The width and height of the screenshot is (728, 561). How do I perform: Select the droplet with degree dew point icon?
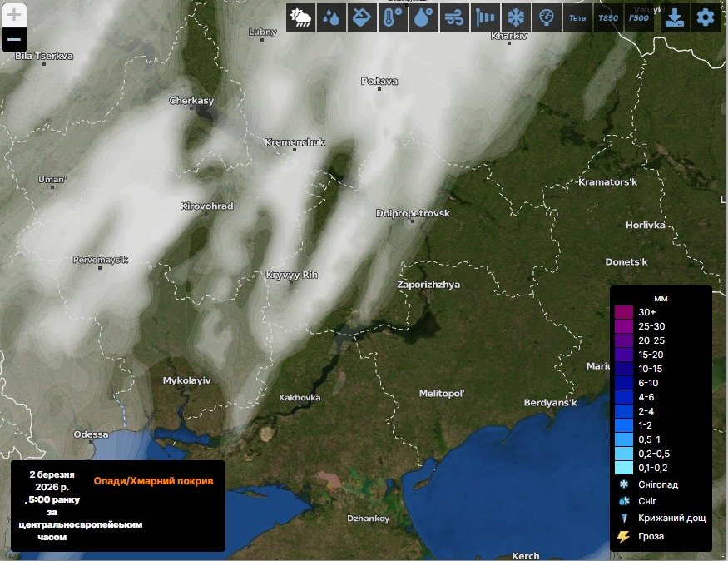[x=423, y=17]
